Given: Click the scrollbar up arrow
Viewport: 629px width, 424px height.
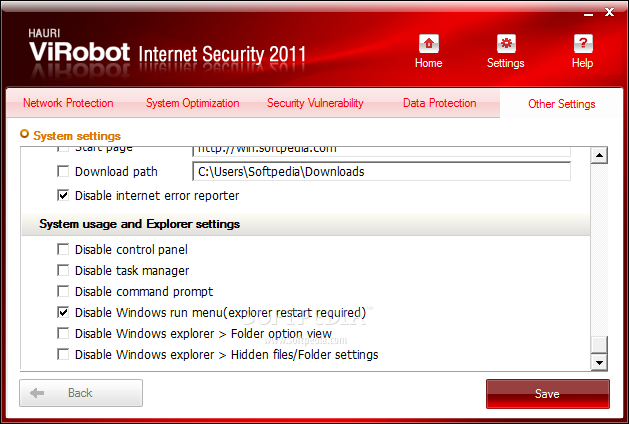Looking at the screenshot, I should 599,155.
